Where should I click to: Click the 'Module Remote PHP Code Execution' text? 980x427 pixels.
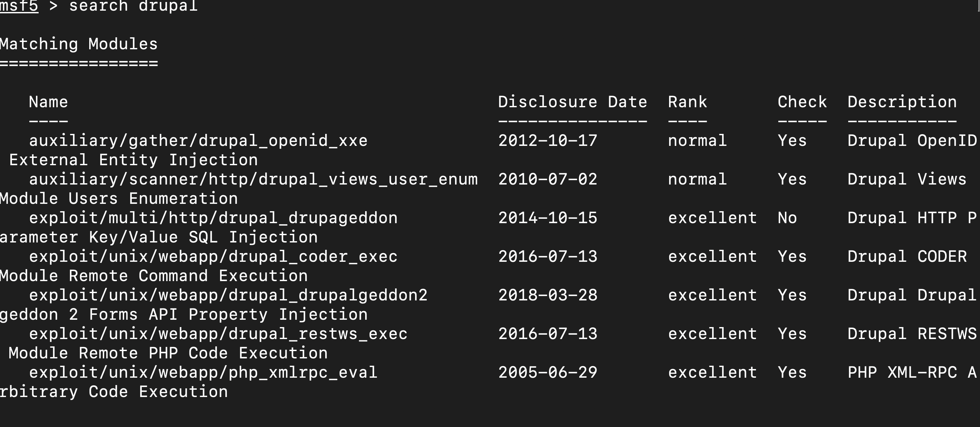pos(168,353)
